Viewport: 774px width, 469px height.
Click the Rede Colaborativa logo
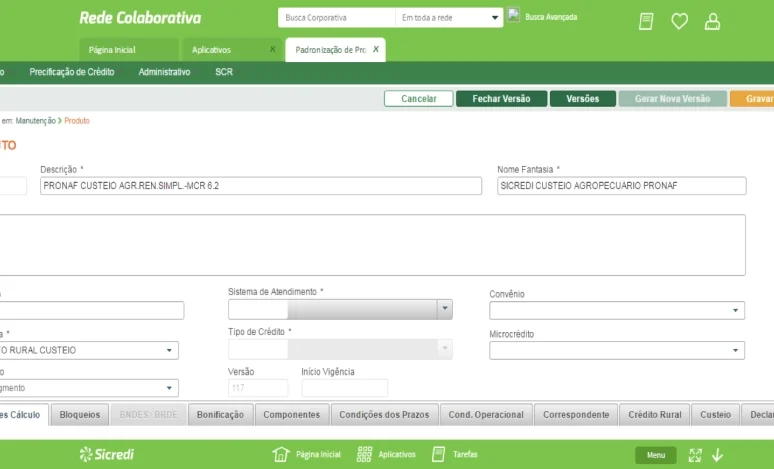(x=140, y=18)
